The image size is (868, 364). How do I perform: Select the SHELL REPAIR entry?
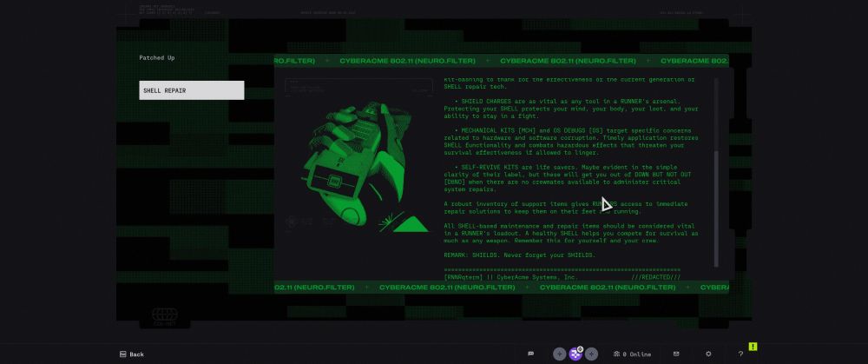[x=191, y=90]
